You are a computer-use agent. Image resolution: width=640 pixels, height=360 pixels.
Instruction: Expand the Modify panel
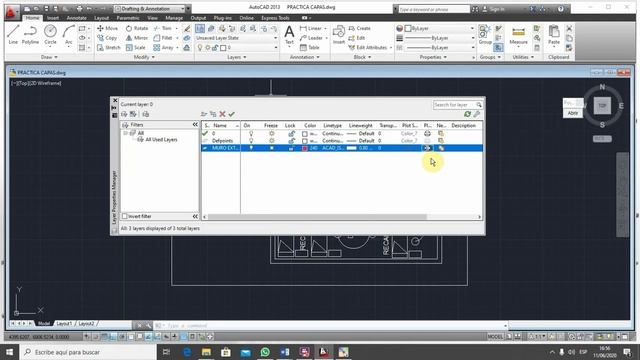point(144,57)
